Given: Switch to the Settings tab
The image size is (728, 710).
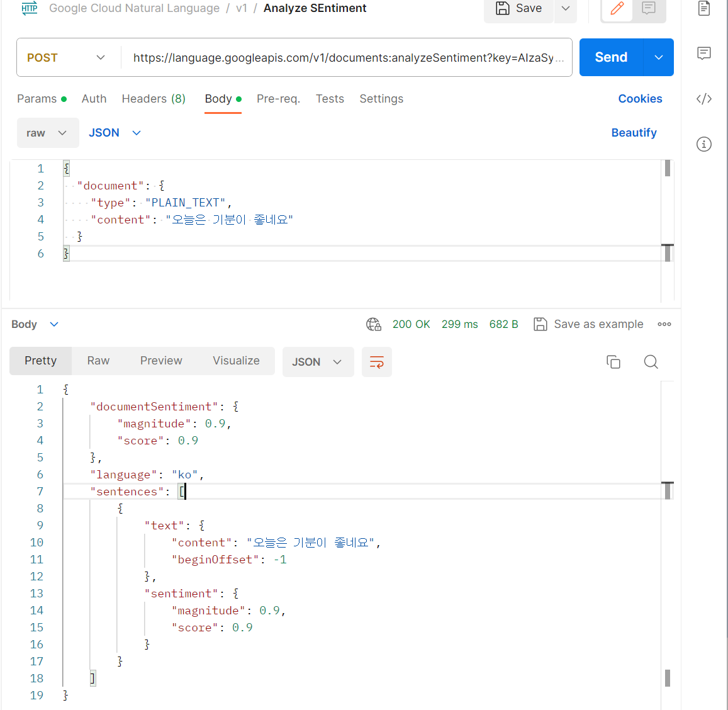Looking at the screenshot, I should [x=381, y=99].
